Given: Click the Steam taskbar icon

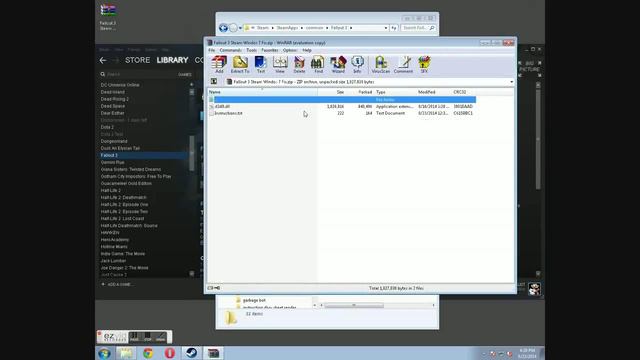Looking at the screenshot, I should (191, 353).
